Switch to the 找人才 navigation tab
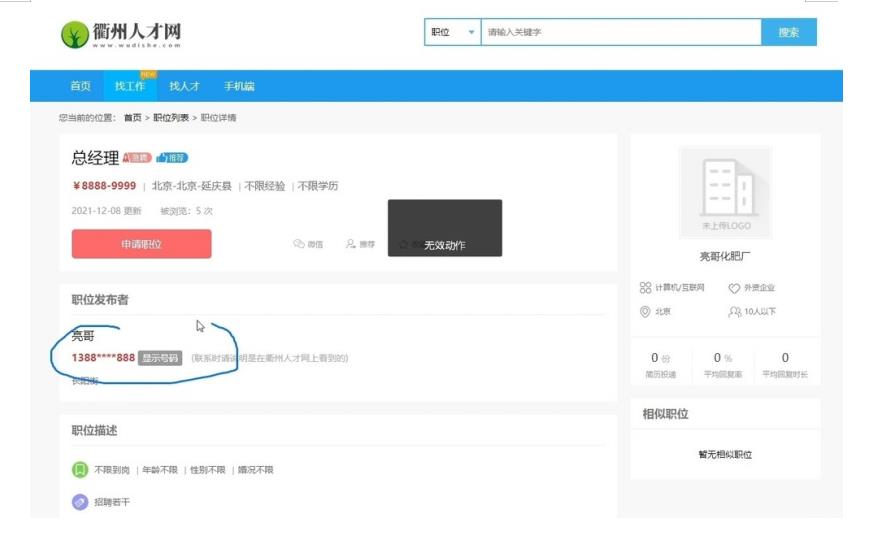This screenshot has height=536, width=869. tap(184, 86)
